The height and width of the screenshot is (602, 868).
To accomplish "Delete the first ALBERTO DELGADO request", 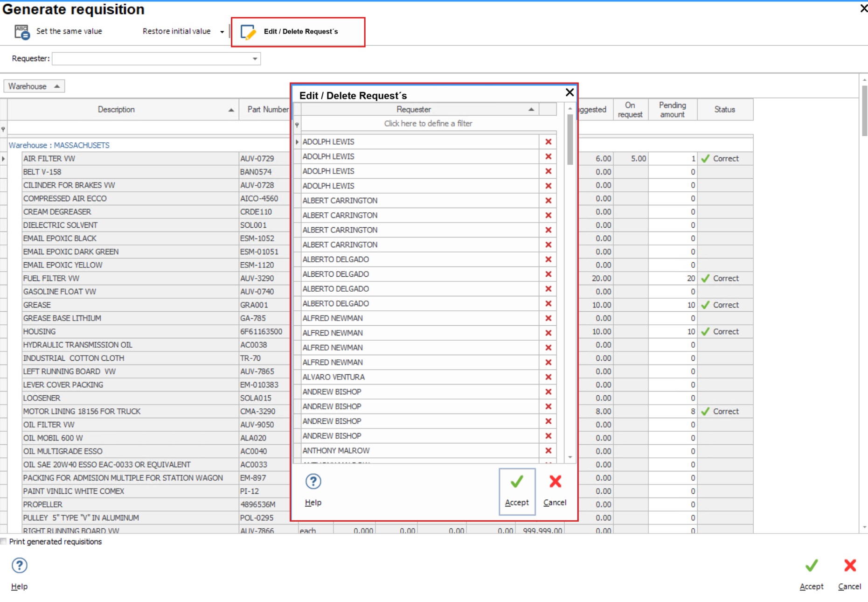I will point(549,259).
